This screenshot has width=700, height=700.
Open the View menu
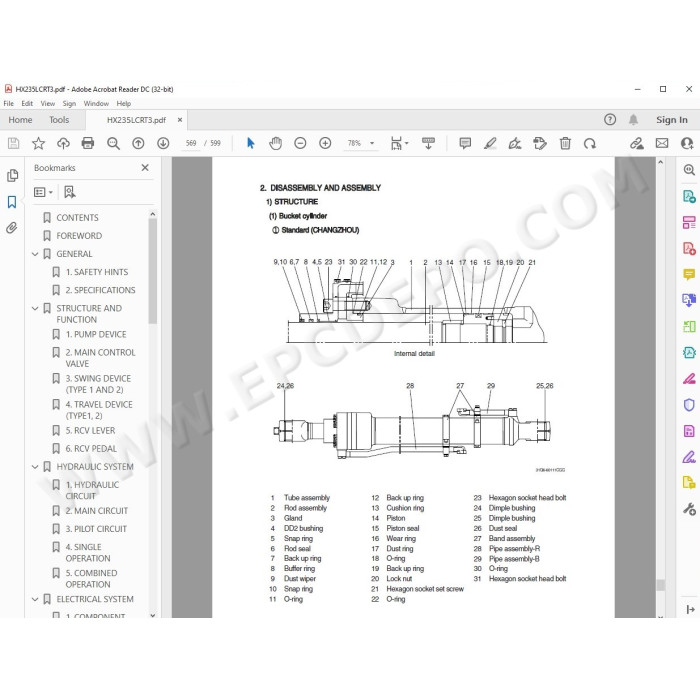[48, 104]
